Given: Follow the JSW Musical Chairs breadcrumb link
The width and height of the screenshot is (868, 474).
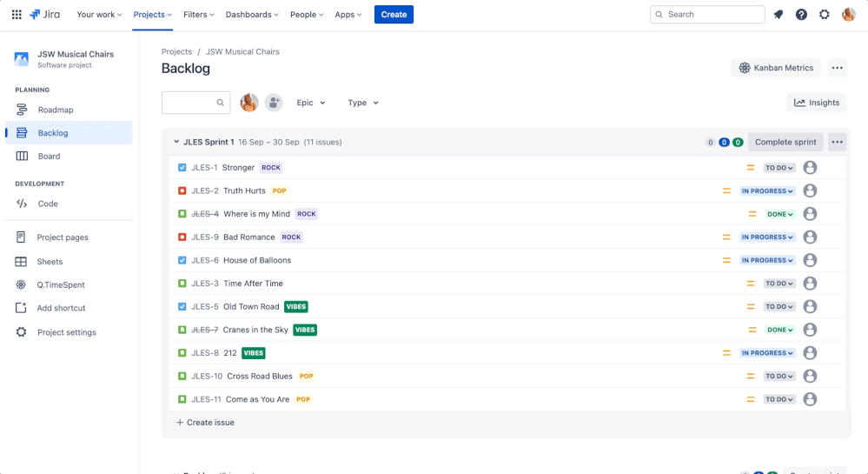Looking at the screenshot, I should pos(242,51).
